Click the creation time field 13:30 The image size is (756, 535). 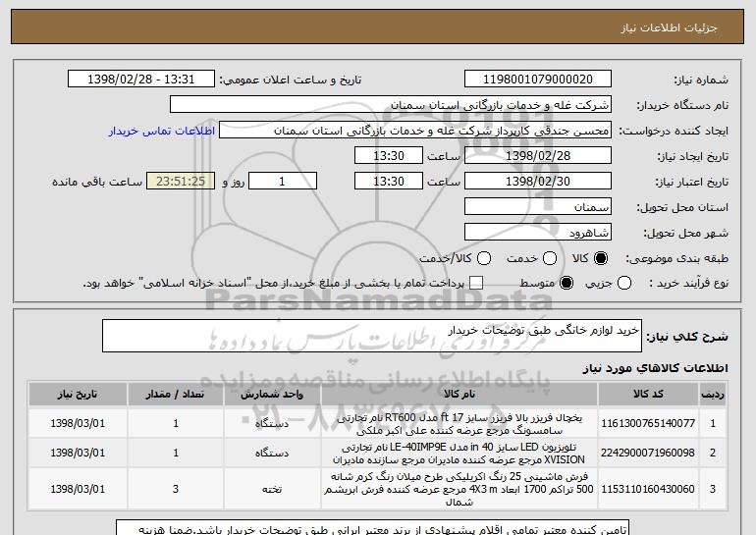[389, 156]
